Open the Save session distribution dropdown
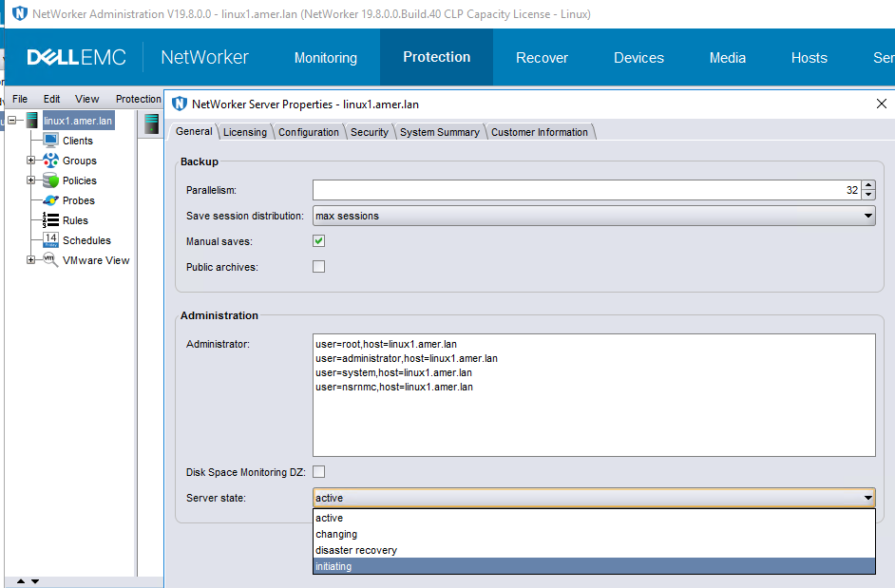This screenshot has height=588, width=895. click(x=866, y=216)
